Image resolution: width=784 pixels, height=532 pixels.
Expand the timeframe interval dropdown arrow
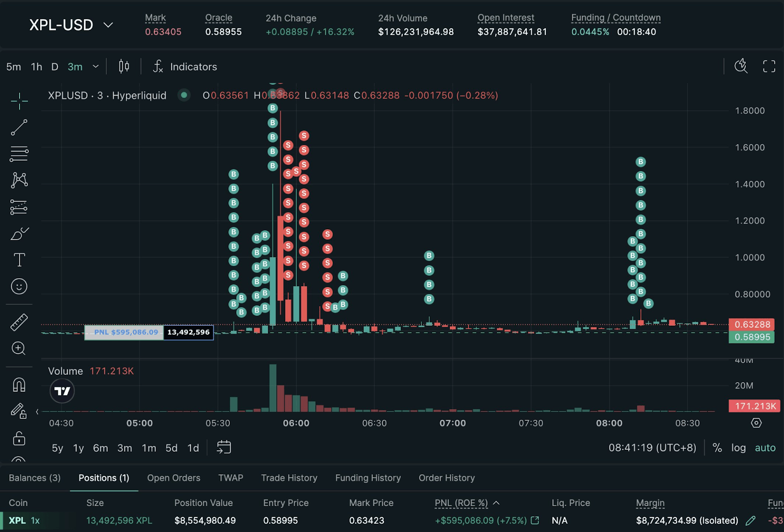coord(96,67)
